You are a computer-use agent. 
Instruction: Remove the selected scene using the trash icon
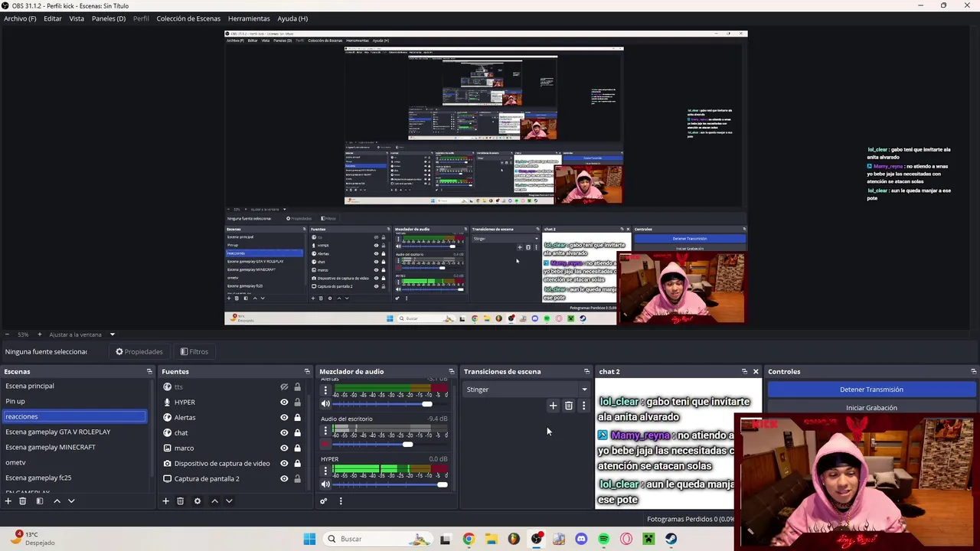pos(22,500)
